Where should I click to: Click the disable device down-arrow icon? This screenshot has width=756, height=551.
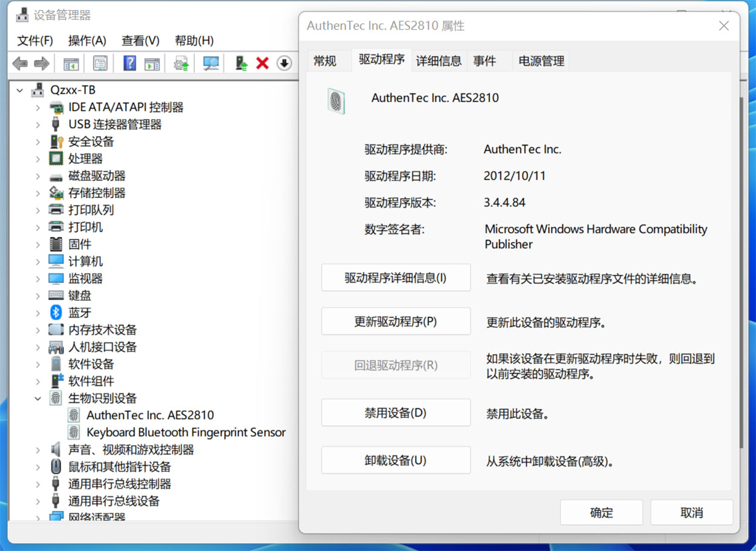pyautogui.click(x=284, y=63)
